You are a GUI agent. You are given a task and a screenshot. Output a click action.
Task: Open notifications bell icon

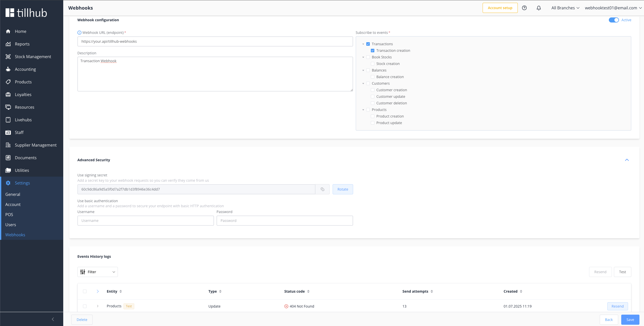539,8
